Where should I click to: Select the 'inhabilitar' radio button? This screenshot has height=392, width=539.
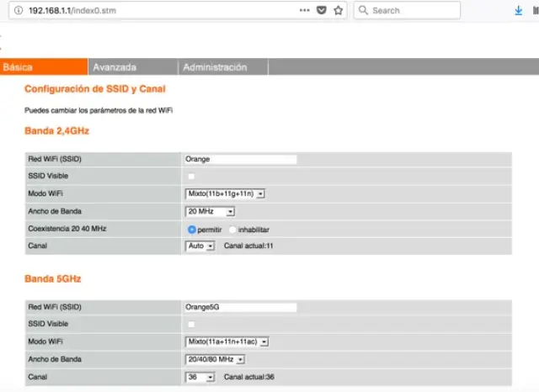(232, 229)
